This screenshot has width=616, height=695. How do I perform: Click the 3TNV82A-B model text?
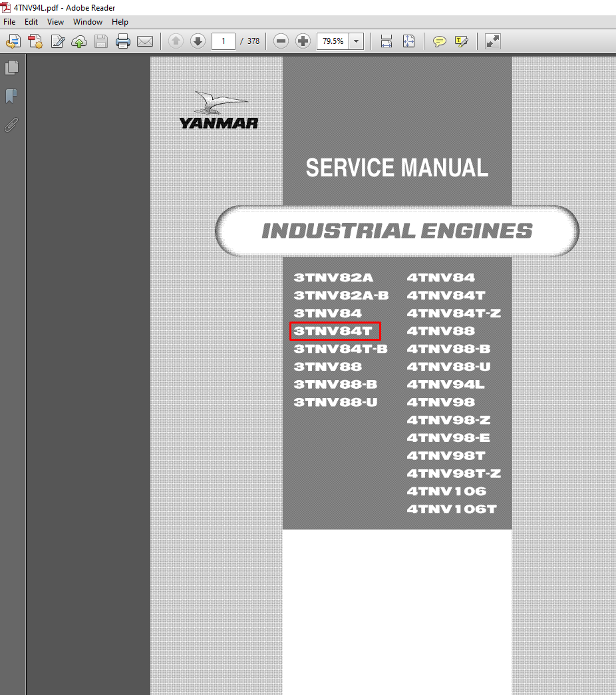pos(341,295)
